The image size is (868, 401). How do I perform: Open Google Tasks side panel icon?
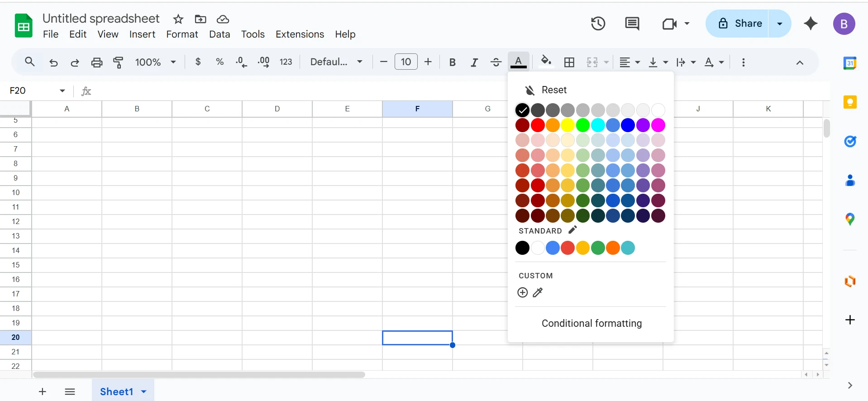coord(850,142)
